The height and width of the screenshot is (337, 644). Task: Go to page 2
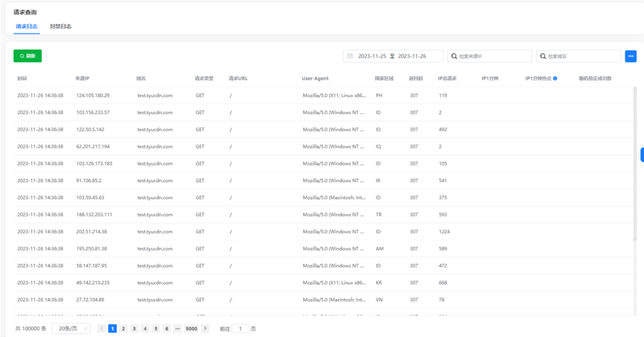click(x=123, y=328)
